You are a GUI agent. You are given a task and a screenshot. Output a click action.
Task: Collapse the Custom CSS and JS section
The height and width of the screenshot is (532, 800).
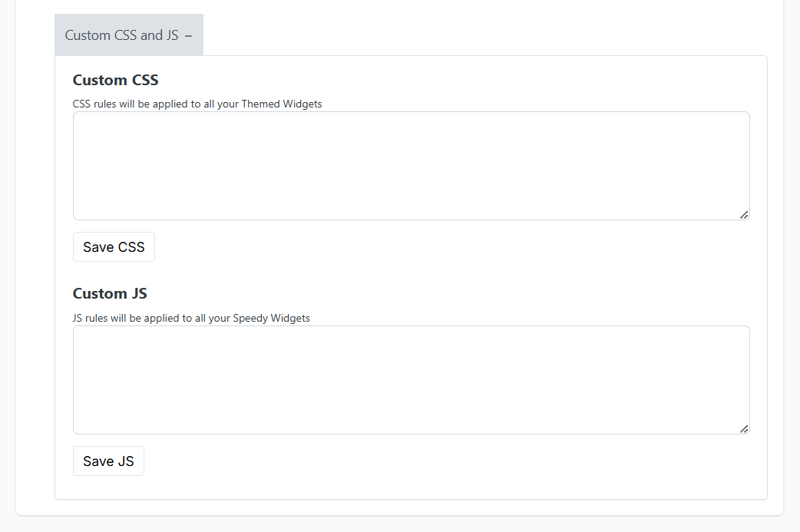128,35
